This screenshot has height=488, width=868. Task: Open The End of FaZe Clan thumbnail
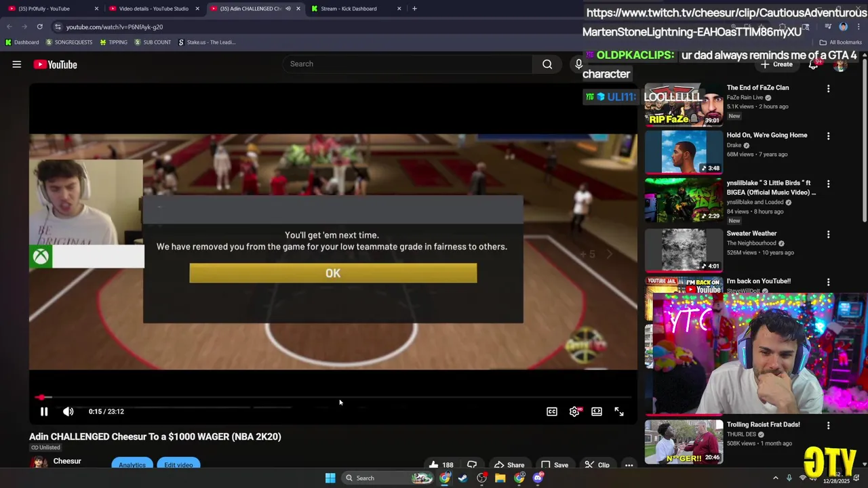(684, 105)
